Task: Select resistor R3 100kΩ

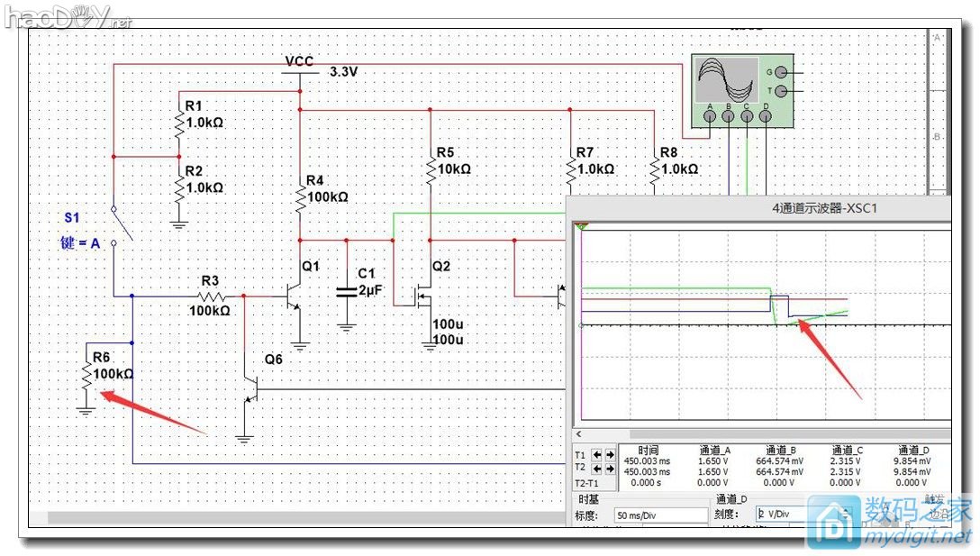Action: click(x=210, y=296)
